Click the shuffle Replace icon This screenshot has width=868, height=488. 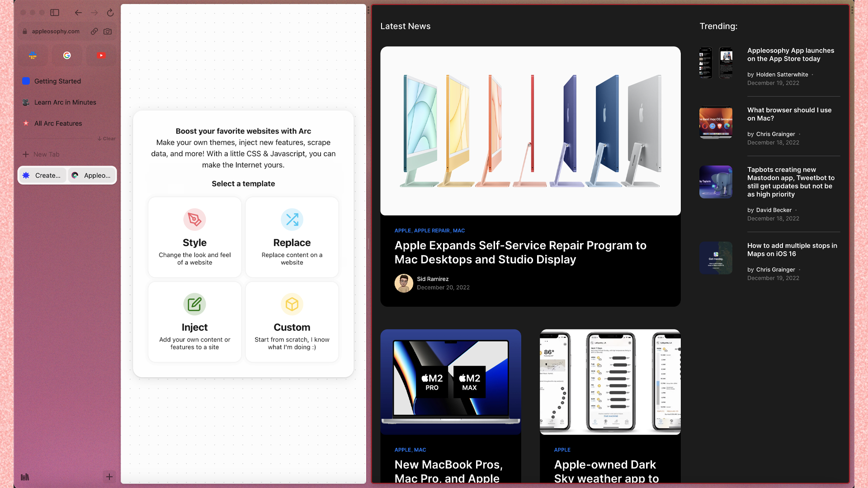point(292,220)
